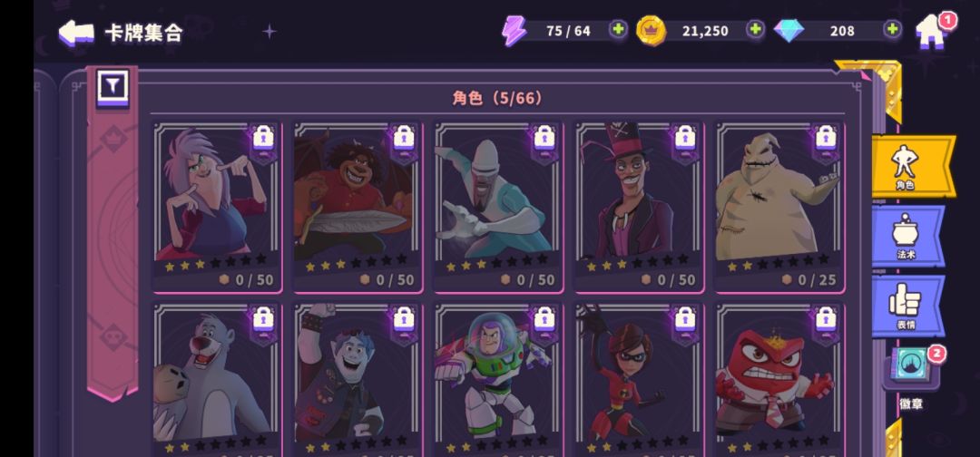The height and width of the screenshot is (457, 980).
Task: Open the card filter funnel icon
Action: [x=113, y=87]
